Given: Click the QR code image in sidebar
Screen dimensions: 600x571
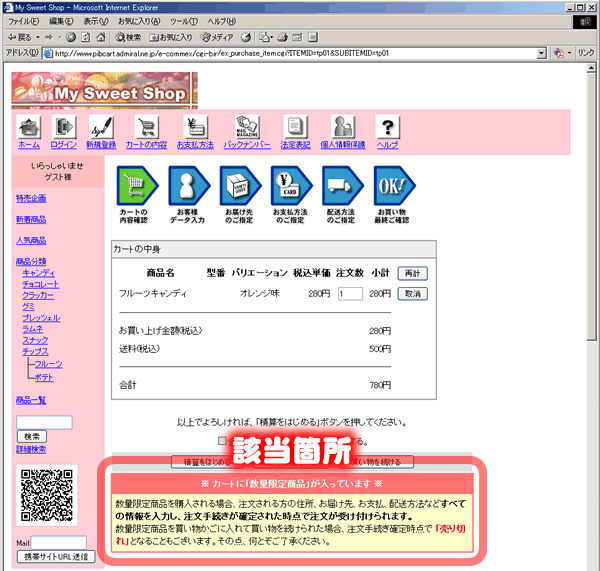Looking at the screenshot, I should [x=47, y=495].
